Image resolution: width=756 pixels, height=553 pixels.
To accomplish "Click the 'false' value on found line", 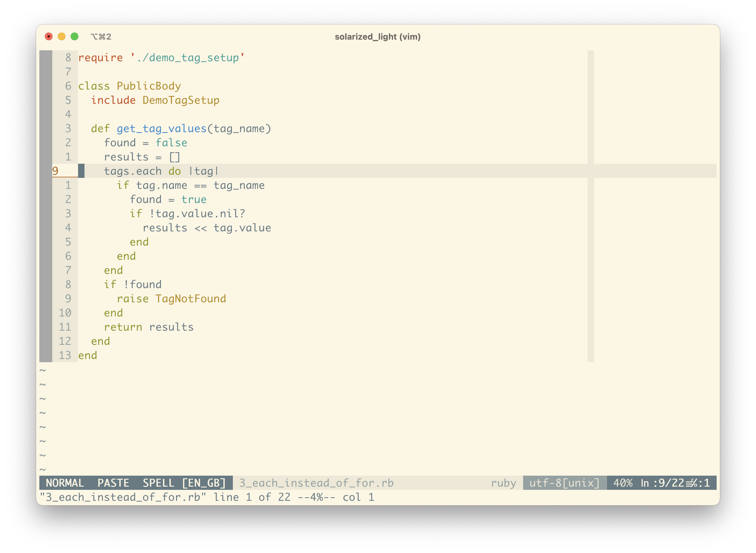I will (x=171, y=143).
